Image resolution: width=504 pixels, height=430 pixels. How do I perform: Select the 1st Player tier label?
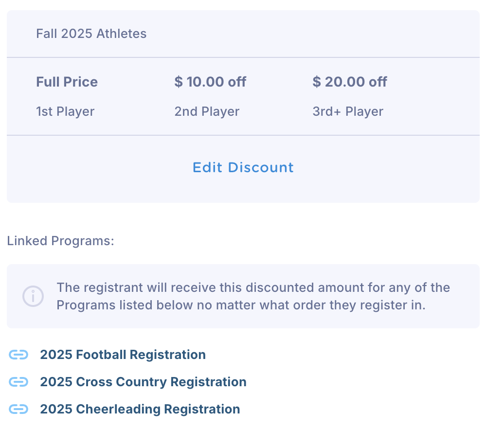click(65, 112)
